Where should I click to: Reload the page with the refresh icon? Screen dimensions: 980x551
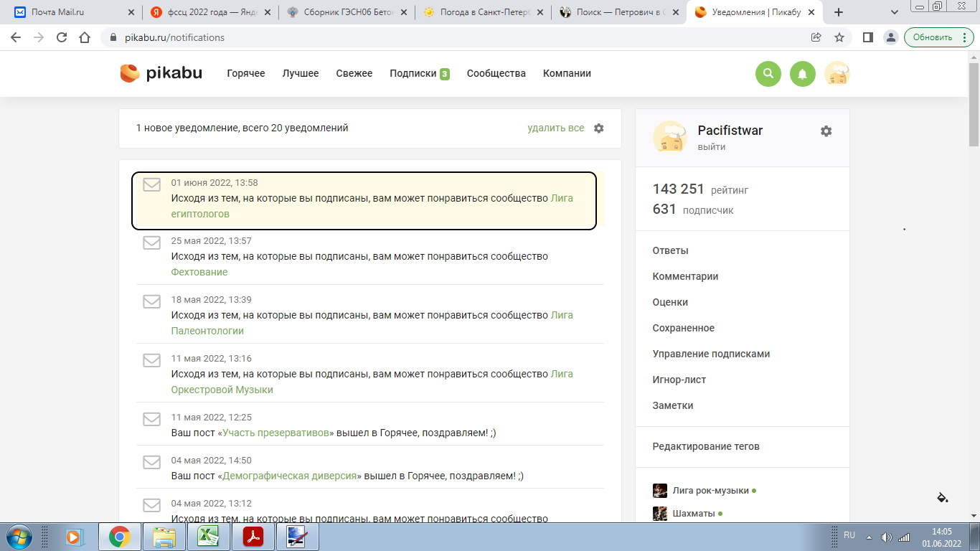[62, 37]
